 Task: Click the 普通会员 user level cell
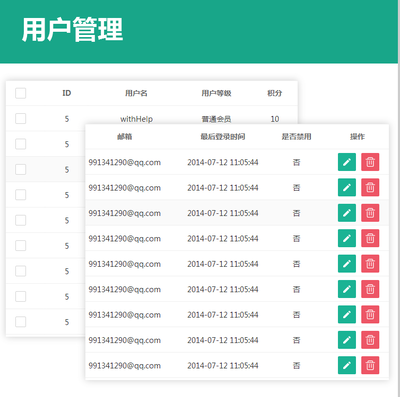(x=216, y=119)
